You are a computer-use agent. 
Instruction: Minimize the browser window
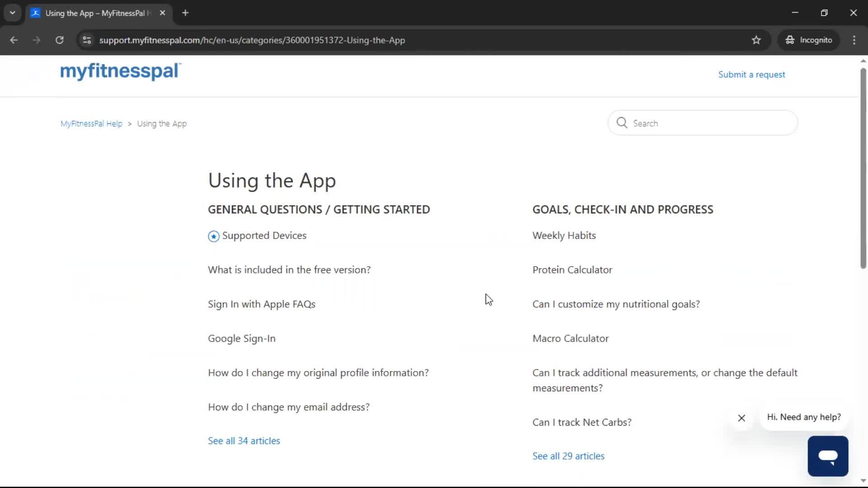795,13
